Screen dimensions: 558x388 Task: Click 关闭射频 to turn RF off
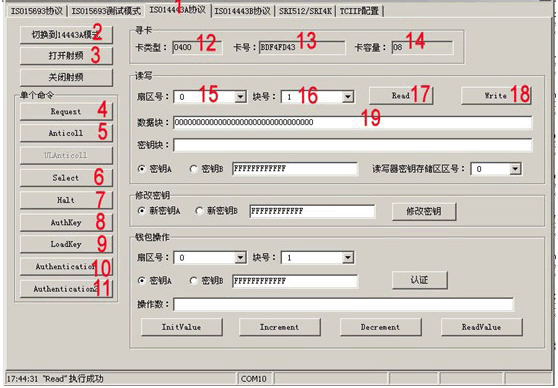[x=66, y=77]
